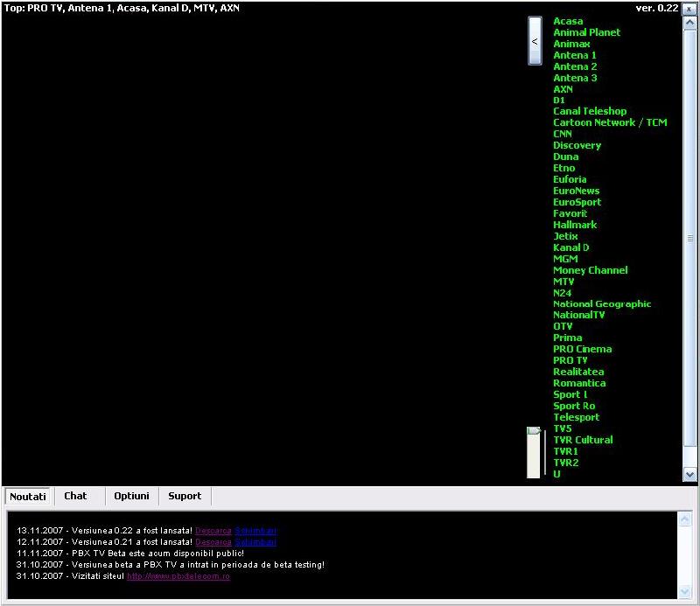The height and width of the screenshot is (606, 700).
Task: Tune to PRO TV in channel list
Action: tap(570, 360)
